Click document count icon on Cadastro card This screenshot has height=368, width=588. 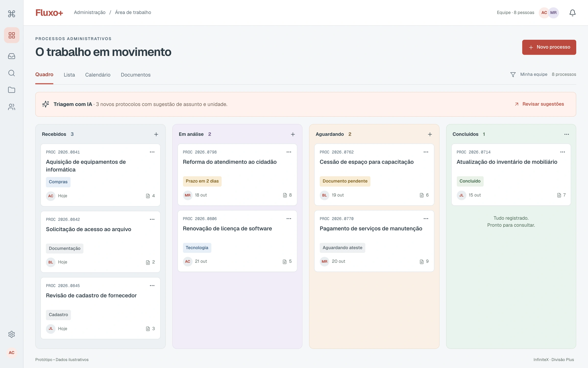pyautogui.click(x=148, y=329)
